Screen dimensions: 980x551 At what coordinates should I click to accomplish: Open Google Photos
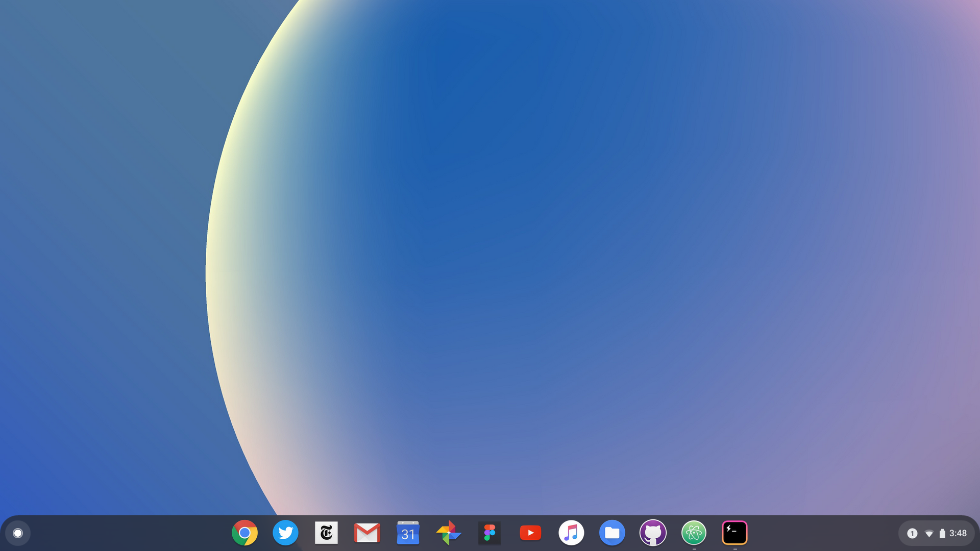tap(449, 533)
